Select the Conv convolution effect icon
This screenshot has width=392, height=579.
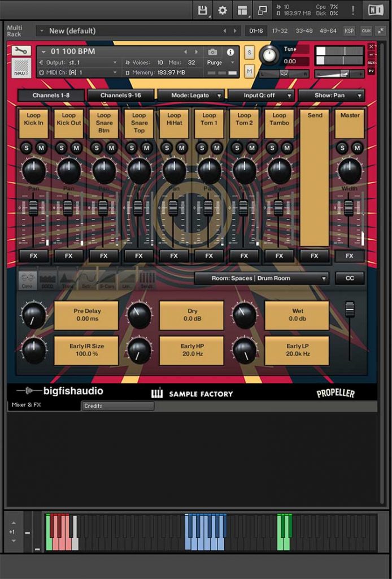click(27, 280)
